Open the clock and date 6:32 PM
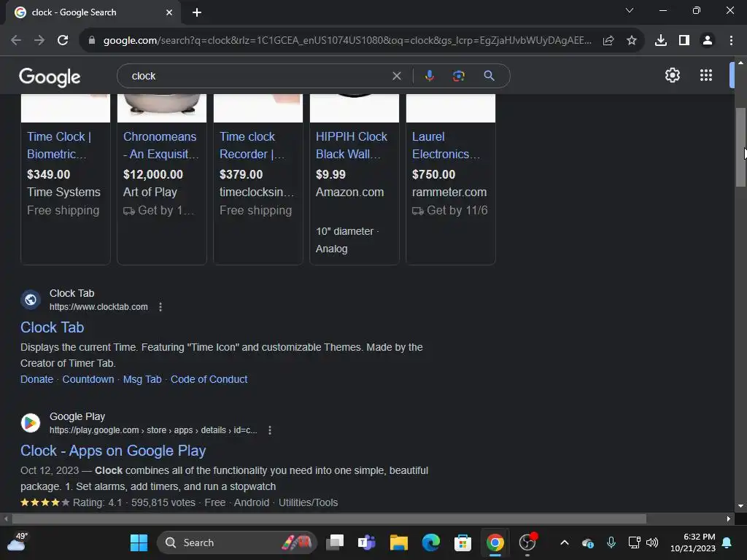 coord(693,542)
